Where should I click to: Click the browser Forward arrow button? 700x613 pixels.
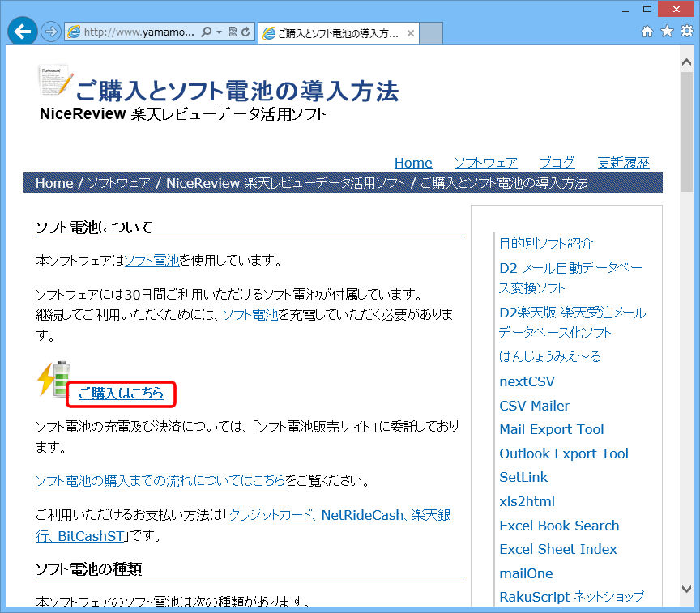50,32
